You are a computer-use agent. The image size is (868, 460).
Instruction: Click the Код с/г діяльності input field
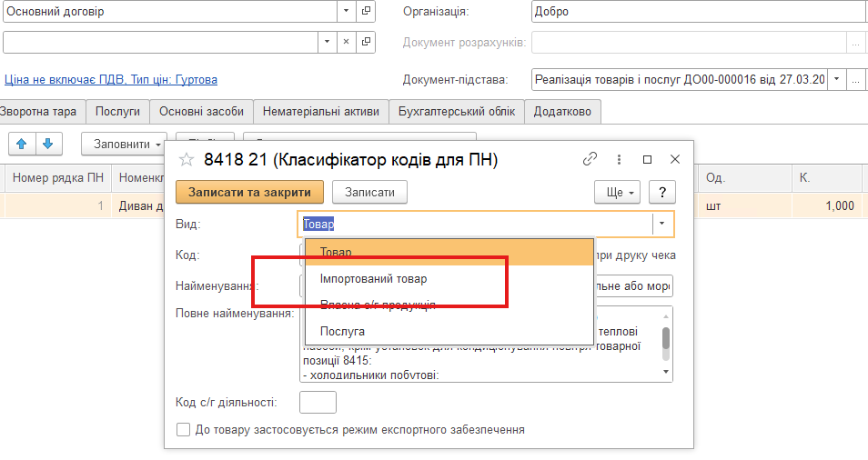(318, 402)
